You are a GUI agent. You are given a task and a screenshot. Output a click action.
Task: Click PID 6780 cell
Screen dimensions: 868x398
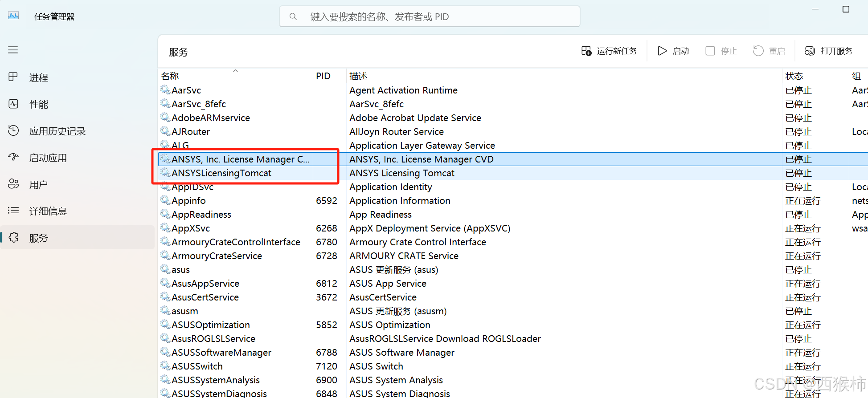[327, 242]
